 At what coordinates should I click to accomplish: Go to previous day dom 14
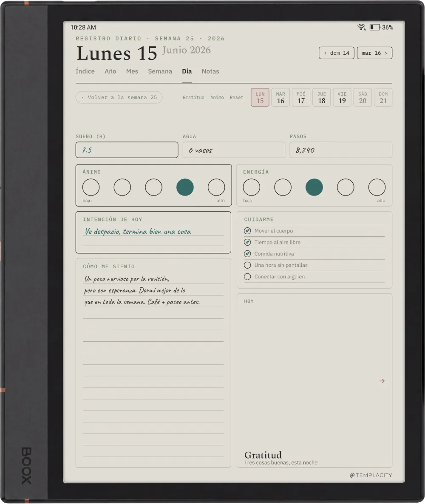(337, 53)
